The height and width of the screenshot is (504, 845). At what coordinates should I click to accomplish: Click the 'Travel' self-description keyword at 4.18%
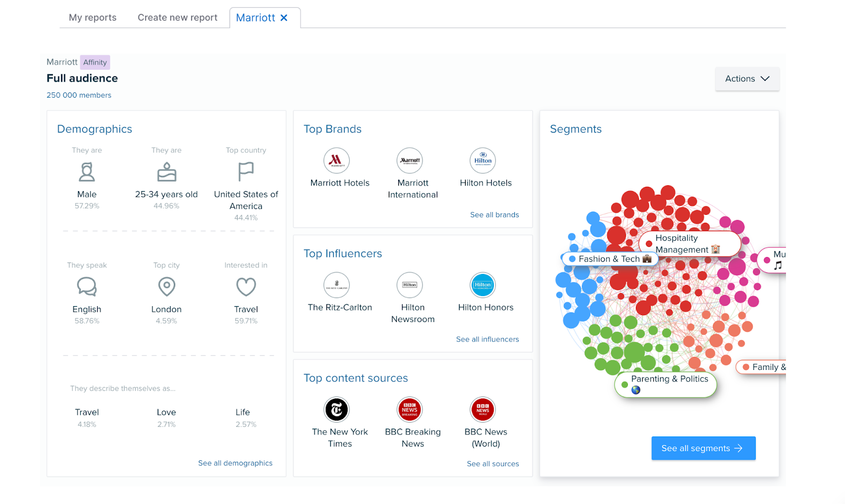click(x=87, y=412)
